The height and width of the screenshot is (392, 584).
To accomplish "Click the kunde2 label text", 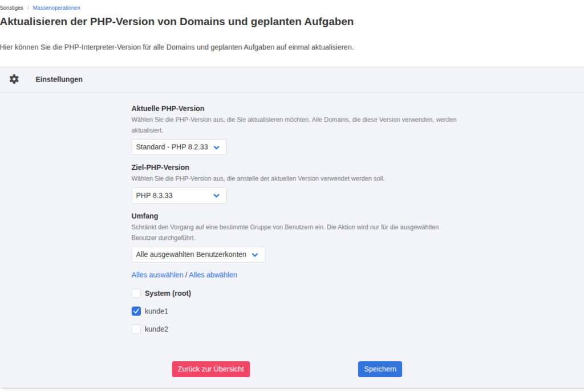I will 156,329.
